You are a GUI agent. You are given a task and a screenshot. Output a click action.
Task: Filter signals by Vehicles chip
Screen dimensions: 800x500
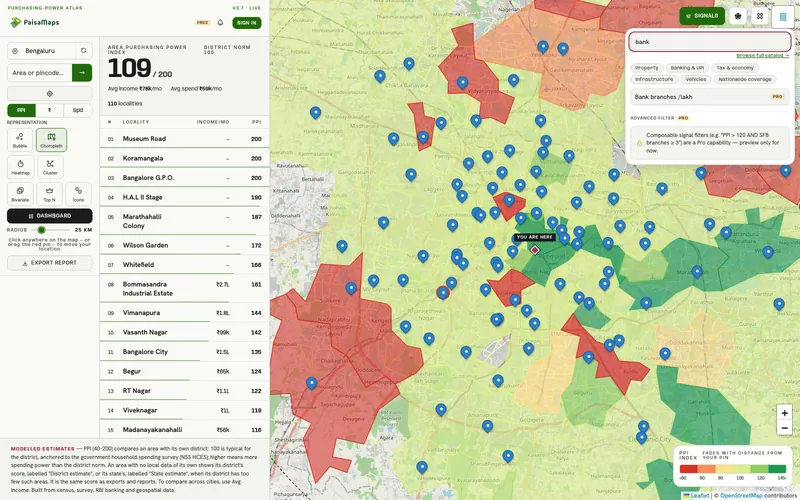click(x=696, y=80)
